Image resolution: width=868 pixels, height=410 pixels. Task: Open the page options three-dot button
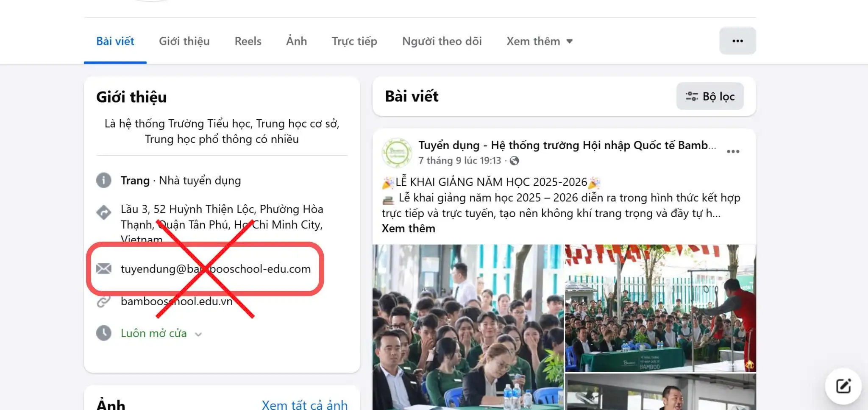click(737, 41)
